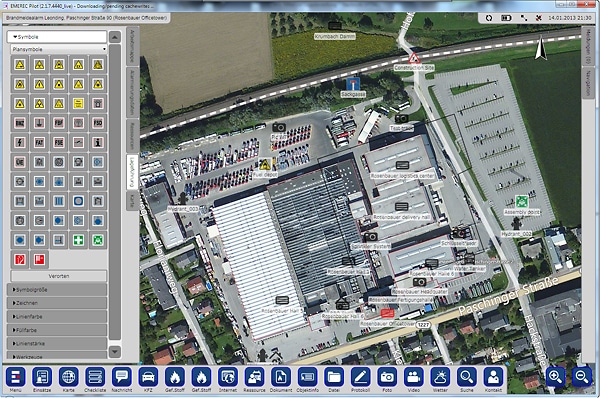
Task: Select the green assembly point symbol
Action: 98,240
